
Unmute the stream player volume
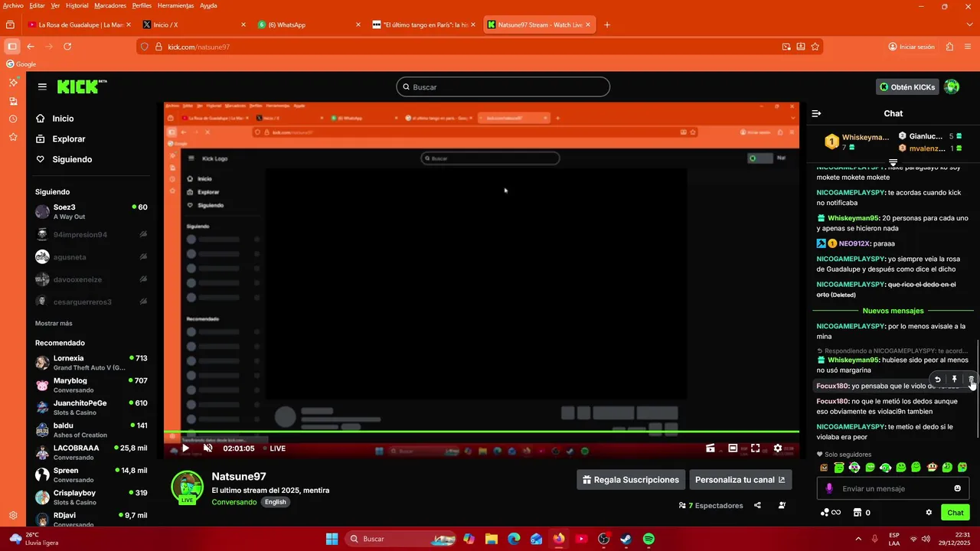click(x=207, y=448)
